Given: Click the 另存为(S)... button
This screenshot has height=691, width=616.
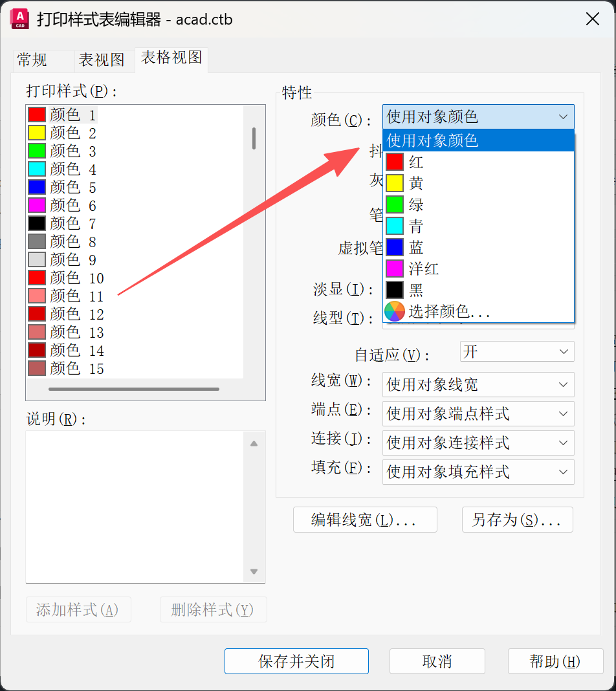Looking at the screenshot, I should [x=517, y=520].
